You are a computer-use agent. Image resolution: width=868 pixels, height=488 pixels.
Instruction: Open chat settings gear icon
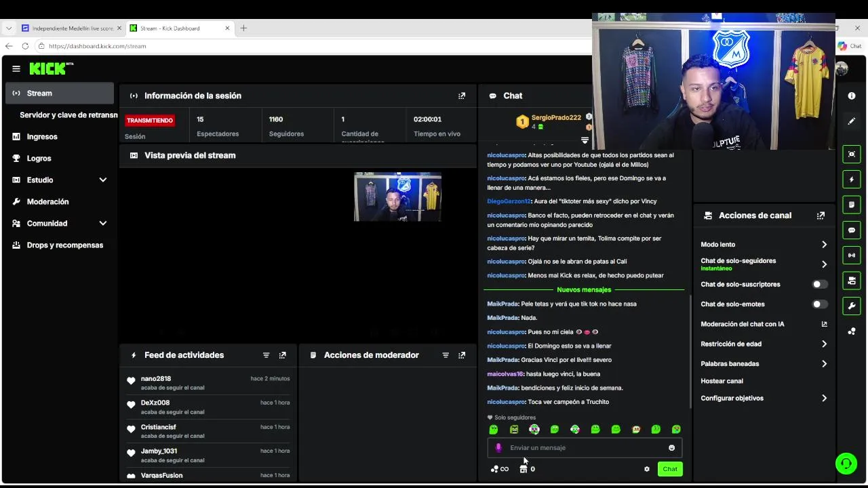[x=646, y=469]
